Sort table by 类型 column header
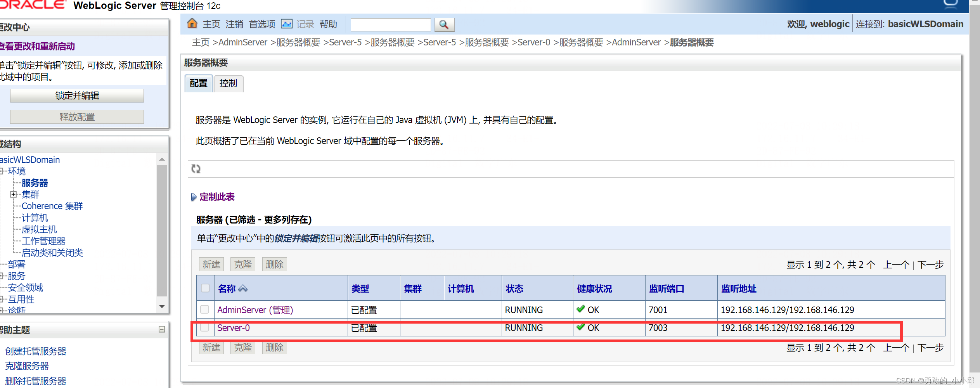The image size is (980, 388). [360, 289]
